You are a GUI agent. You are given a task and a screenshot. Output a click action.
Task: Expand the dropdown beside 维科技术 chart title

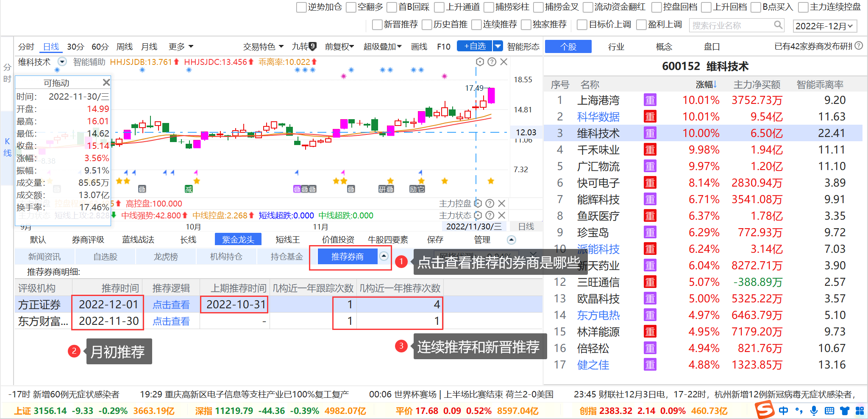tap(62, 61)
